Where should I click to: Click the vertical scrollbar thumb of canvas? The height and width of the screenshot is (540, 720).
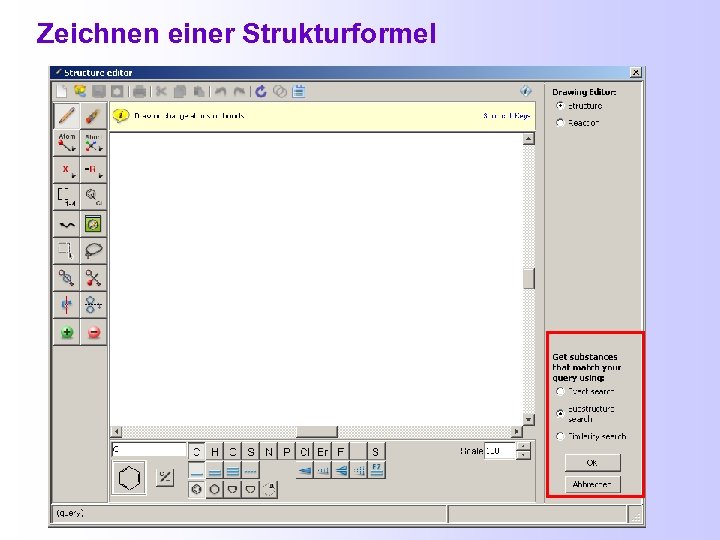click(529, 279)
